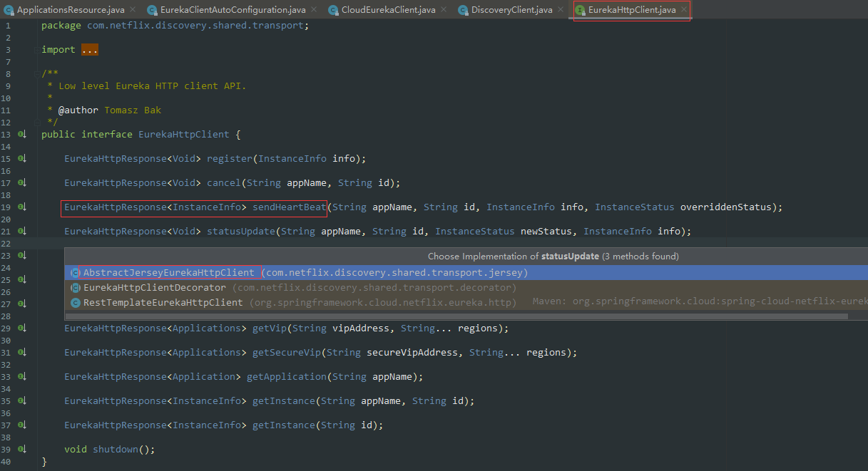Click class icon of EurekaHttpClientDecorator entry
Screen dimensions: 868x471
click(76, 288)
